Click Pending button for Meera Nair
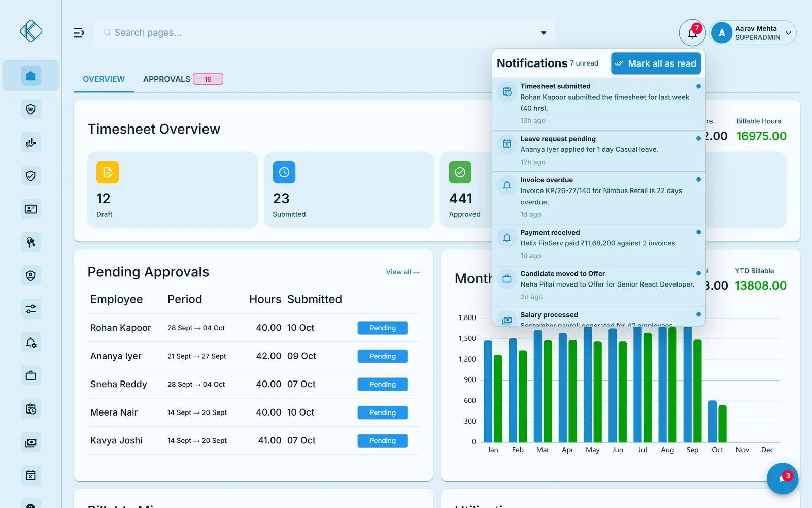The width and height of the screenshot is (812, 508). pyautogui.click(x=383, y=412)
